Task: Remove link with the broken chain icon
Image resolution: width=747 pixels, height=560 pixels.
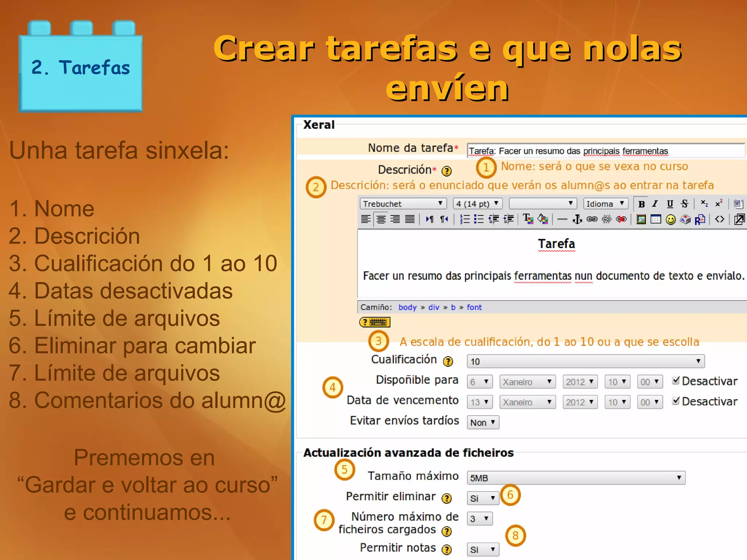Action: click(606, 219)
